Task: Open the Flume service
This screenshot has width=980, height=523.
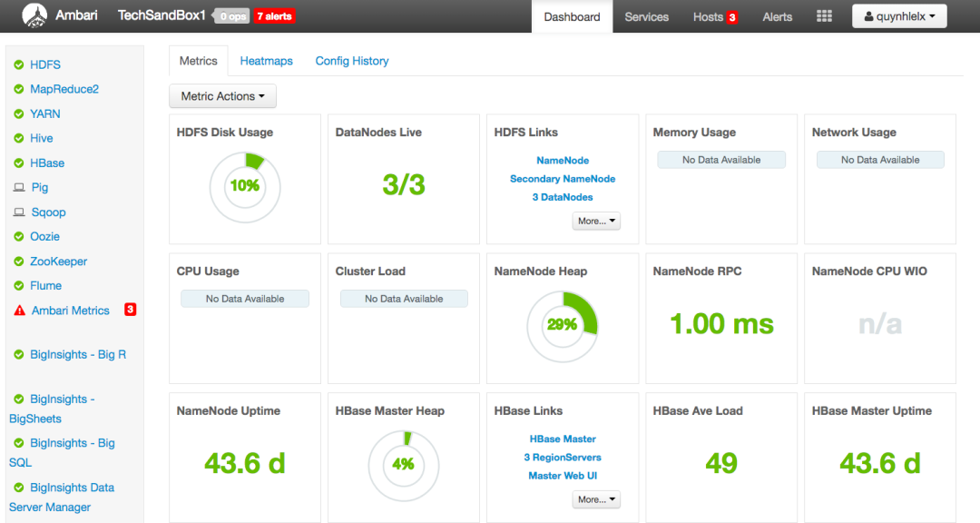Action: pos(45,286)
